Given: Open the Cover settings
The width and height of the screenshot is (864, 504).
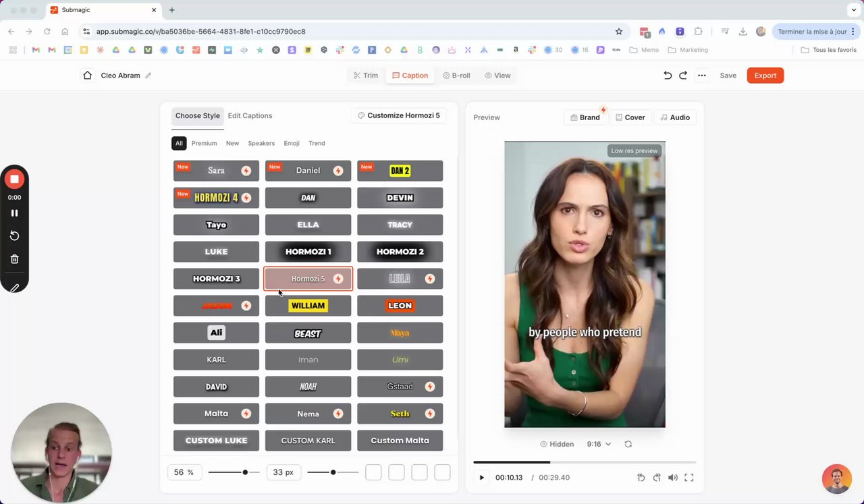Looking at the screenshot, I should [630, 117].
